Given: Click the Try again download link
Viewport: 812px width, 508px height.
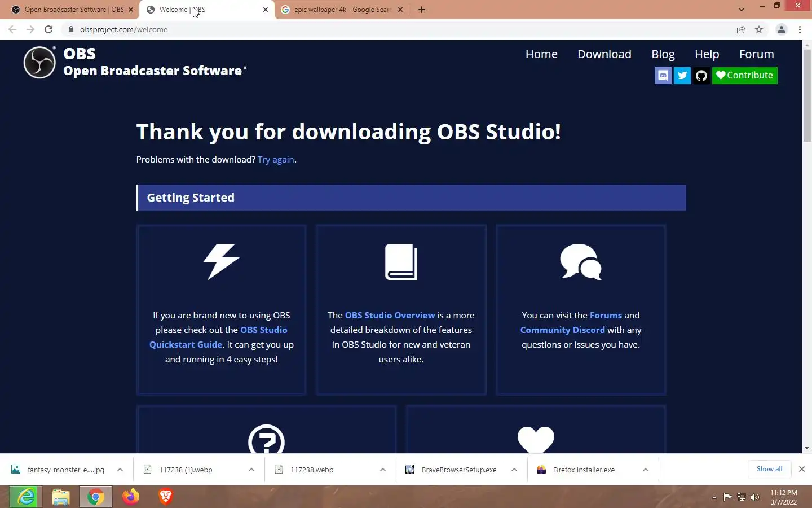Looking at the screenshot, I should click(x=276, y=160).
